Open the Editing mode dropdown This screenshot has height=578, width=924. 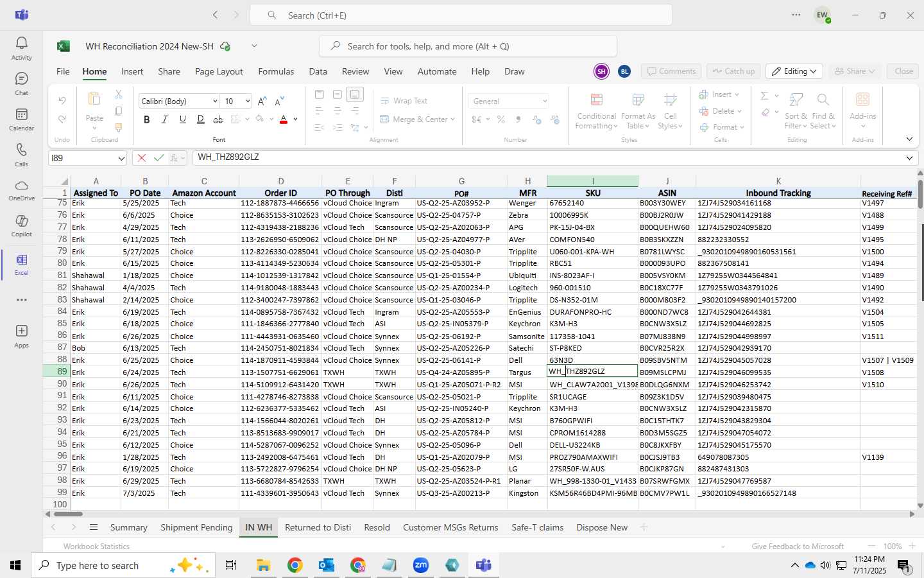796,71
